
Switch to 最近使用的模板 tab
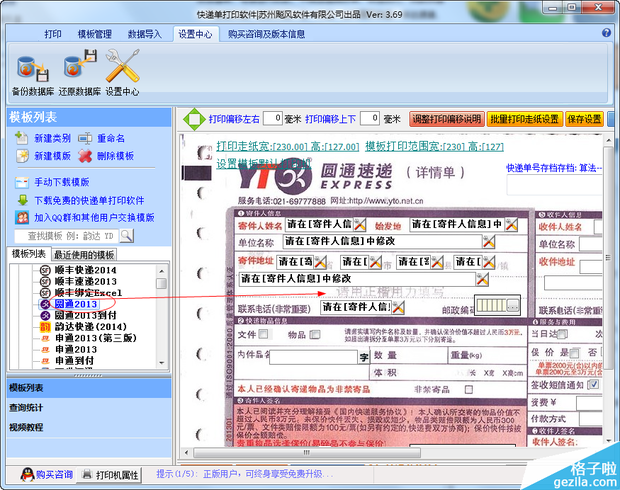tap(84, 255)
